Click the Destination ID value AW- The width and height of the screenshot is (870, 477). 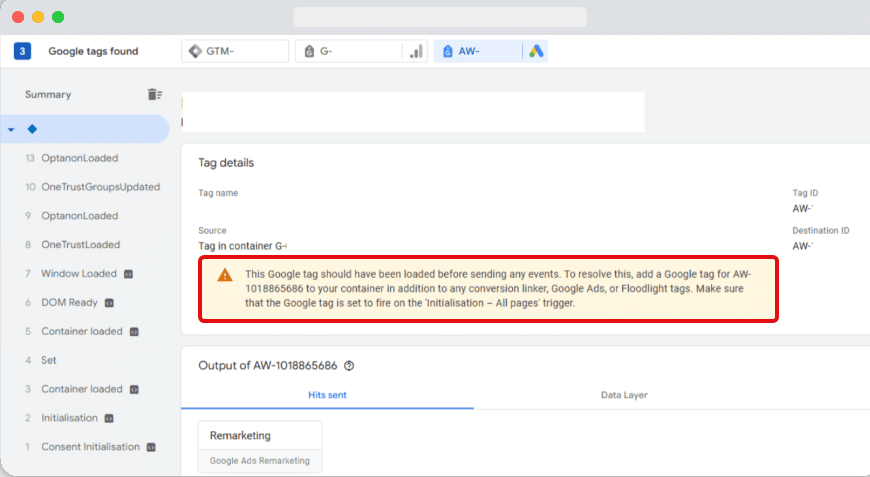coord(802,246)
